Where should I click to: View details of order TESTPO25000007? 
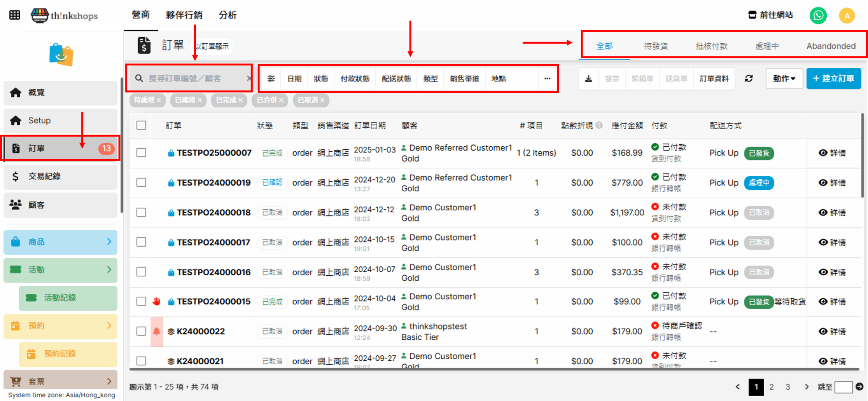(832, 153)
